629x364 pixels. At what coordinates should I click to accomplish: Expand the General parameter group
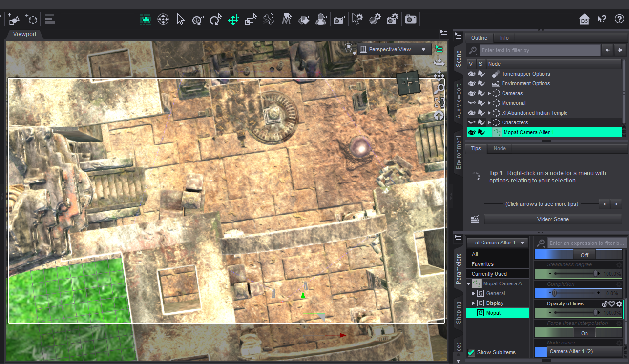coord(473,293)
